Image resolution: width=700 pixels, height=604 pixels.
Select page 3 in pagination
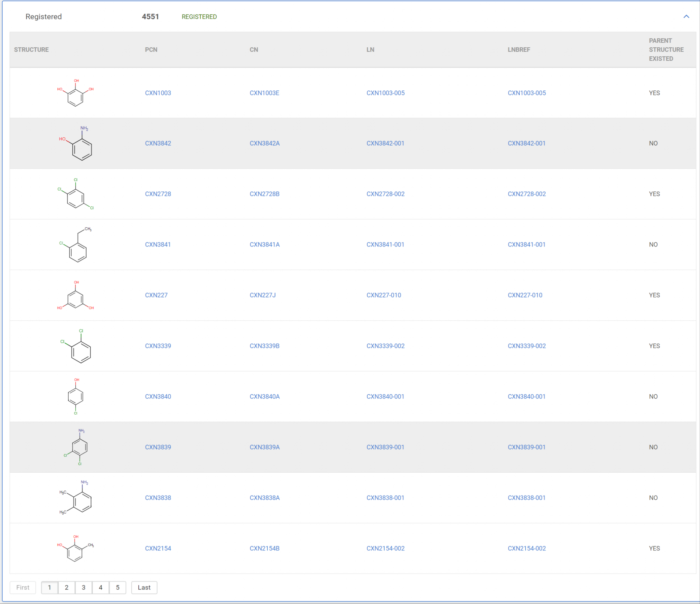pos(84,587)
